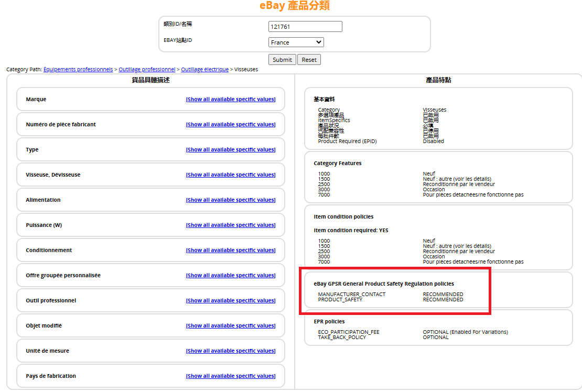
Task: Show all available values for Objet modifié
Action: click(231, 326)
